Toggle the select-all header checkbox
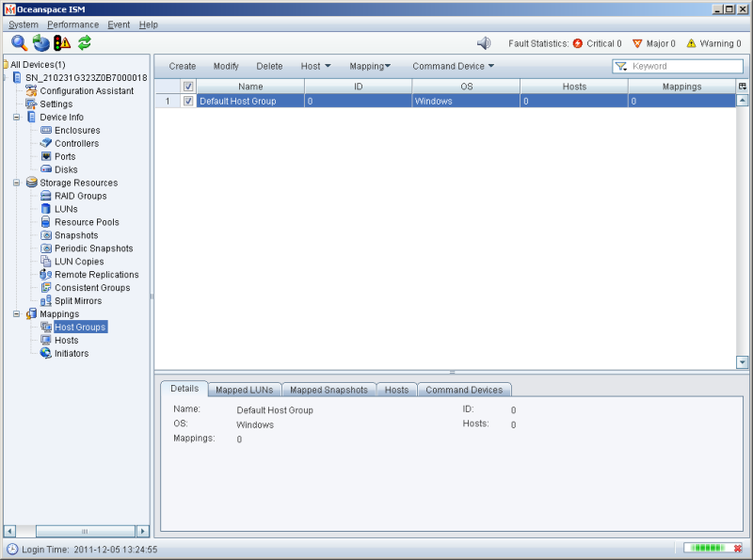Viewport: 753px width, 560px height. [x=188, y=87]
